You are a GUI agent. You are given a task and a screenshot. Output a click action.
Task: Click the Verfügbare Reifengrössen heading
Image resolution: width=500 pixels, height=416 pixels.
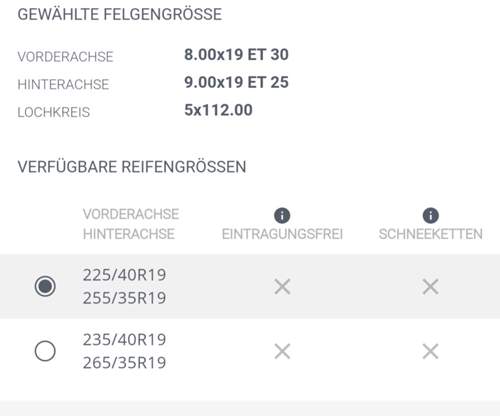tap(132, 167)
